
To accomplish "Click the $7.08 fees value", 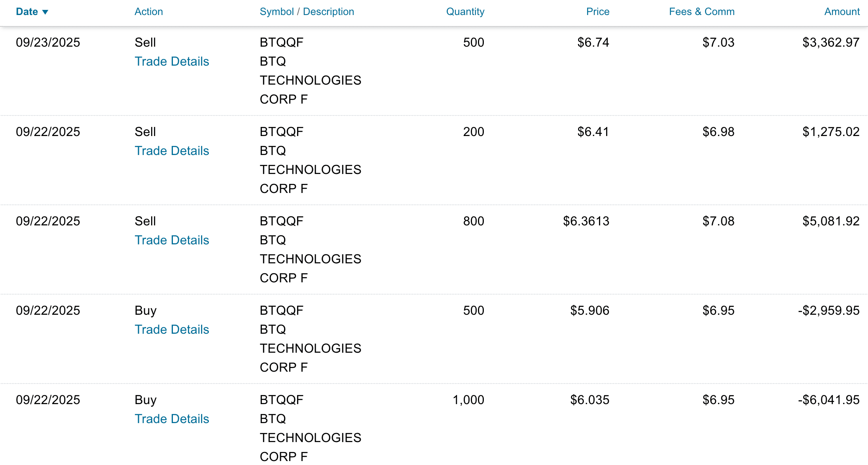I will 718,221.
